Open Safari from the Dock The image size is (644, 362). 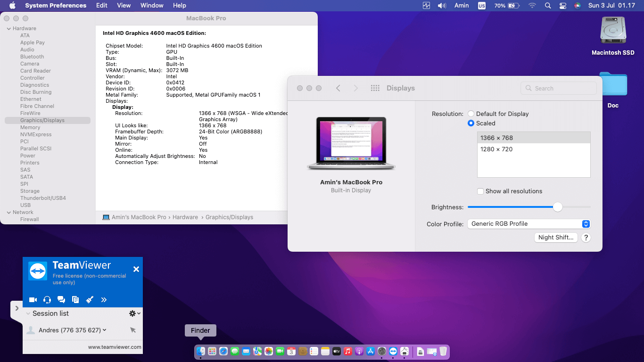223,351
